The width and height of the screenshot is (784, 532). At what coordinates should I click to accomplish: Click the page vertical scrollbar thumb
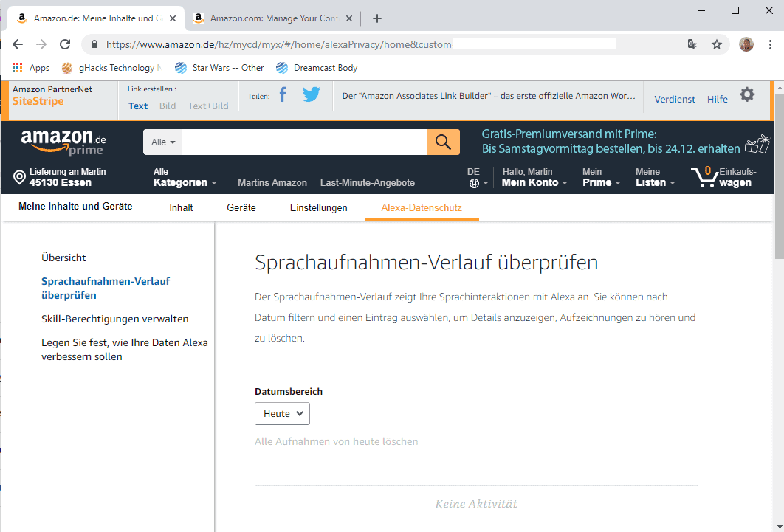pyautogui.click(x=780, y=176)
